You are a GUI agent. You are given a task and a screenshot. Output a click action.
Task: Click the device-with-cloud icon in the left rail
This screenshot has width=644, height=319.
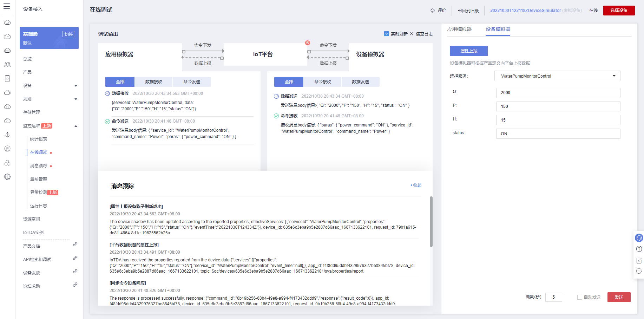click(x=7, y=78)
